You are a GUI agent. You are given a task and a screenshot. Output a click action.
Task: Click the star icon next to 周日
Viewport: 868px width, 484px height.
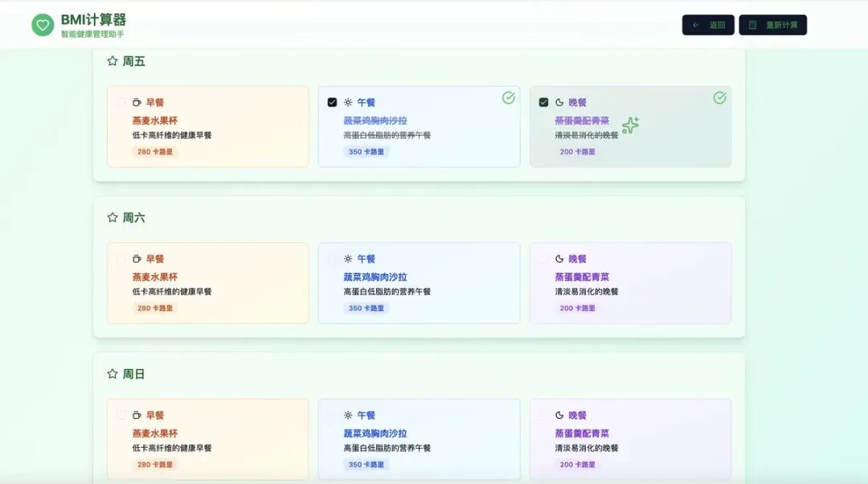coord(111,373)
